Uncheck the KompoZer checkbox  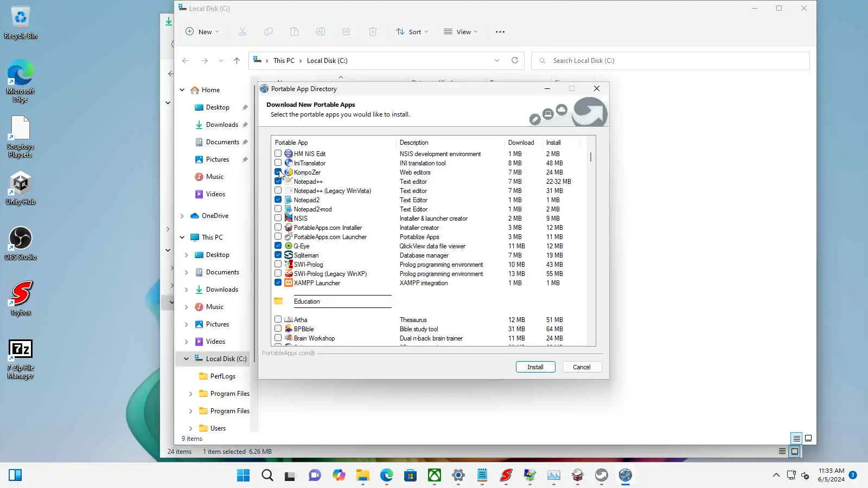(x=278, y=172)
